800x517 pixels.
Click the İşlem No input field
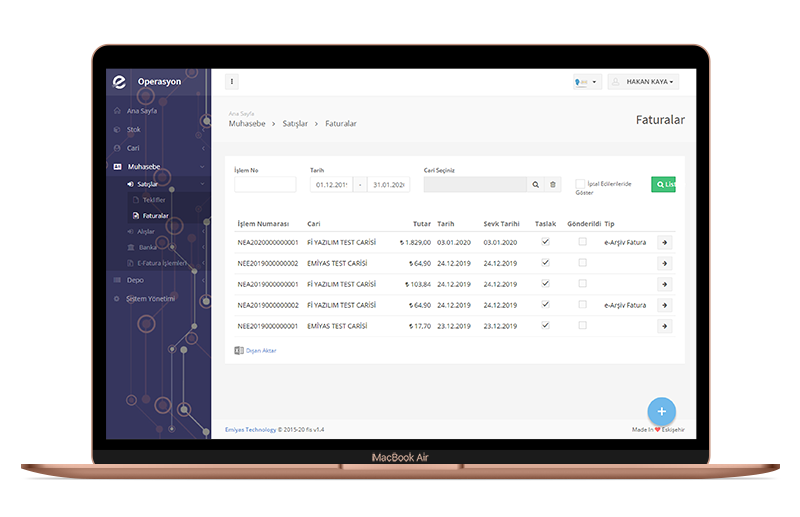coord(265,185)
